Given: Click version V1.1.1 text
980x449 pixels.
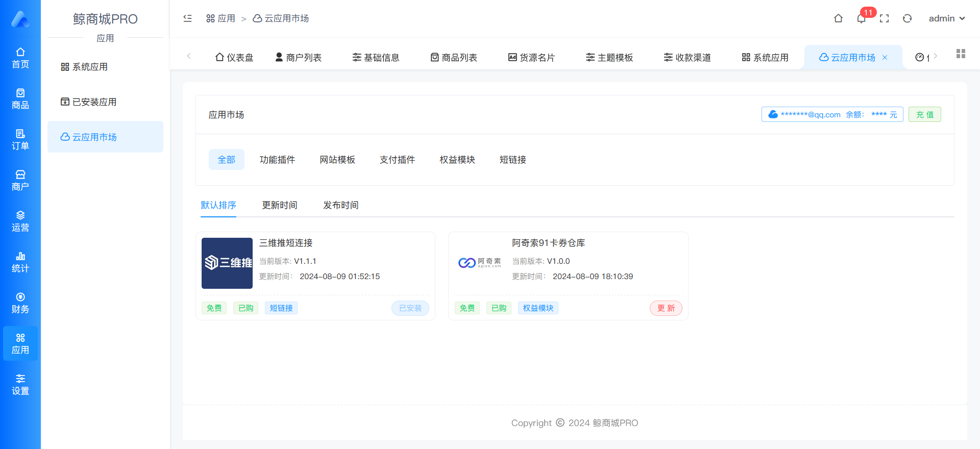Looking at the screenshot, I should (305, 261).
